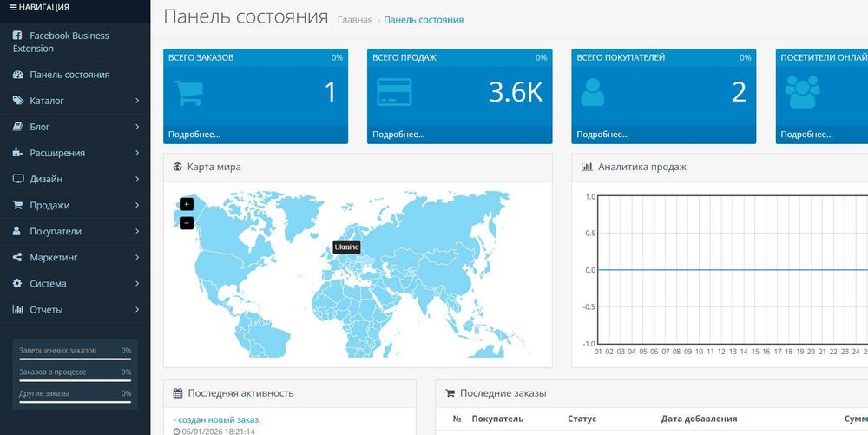Image resolution: width=868 pixels, height=435 pixels.
Task: Click the cart icon in Последние заказы header
Action: (450, 393)
